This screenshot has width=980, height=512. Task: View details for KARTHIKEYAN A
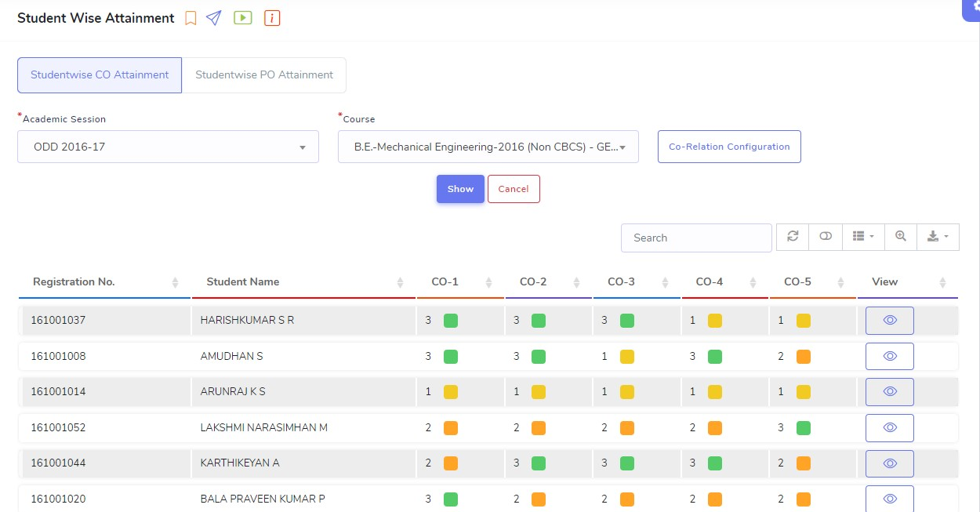(x=890, y=463)
